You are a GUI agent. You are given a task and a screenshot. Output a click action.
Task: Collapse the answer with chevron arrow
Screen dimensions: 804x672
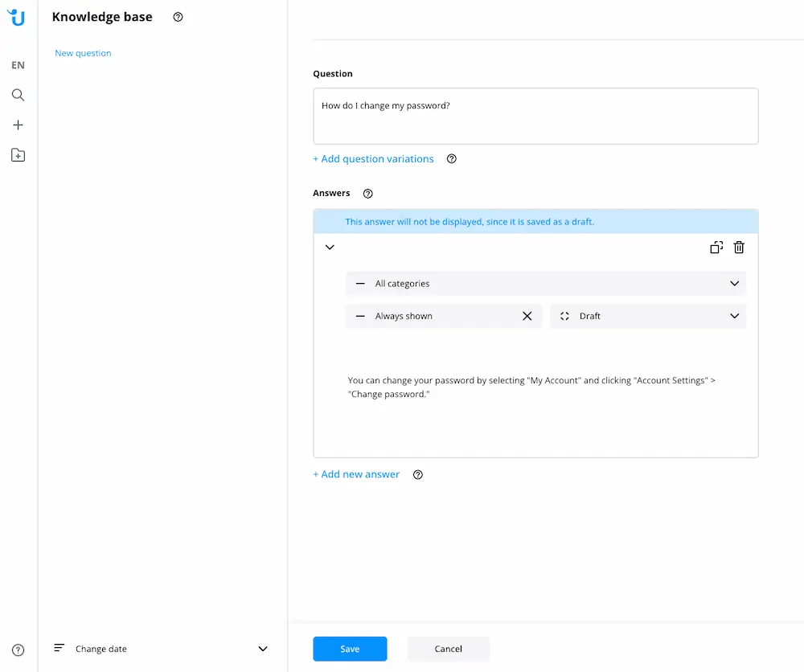tap(330, 248)
